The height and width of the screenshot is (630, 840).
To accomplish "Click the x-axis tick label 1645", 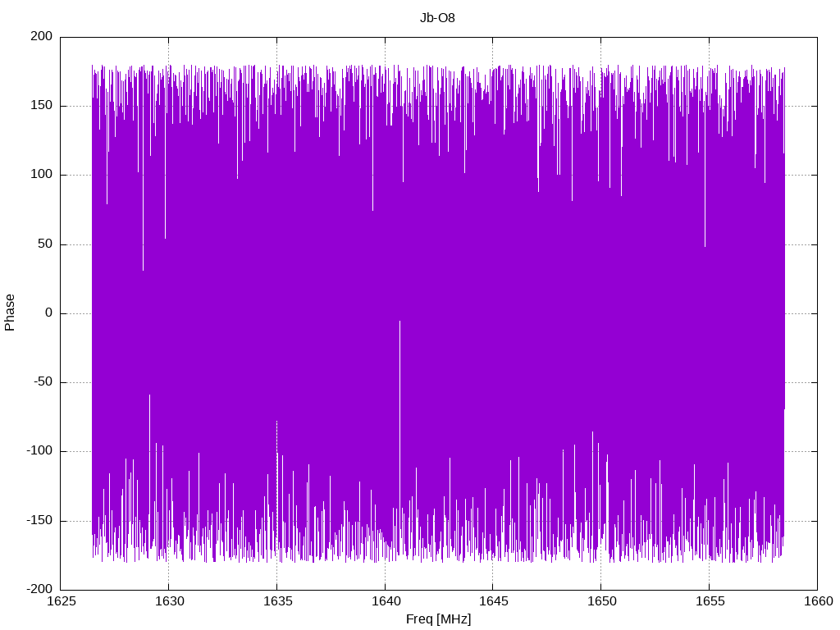I will 493,601.
